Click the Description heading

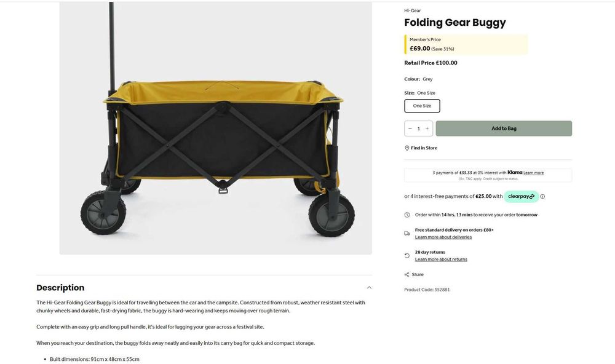click(60, 288)
